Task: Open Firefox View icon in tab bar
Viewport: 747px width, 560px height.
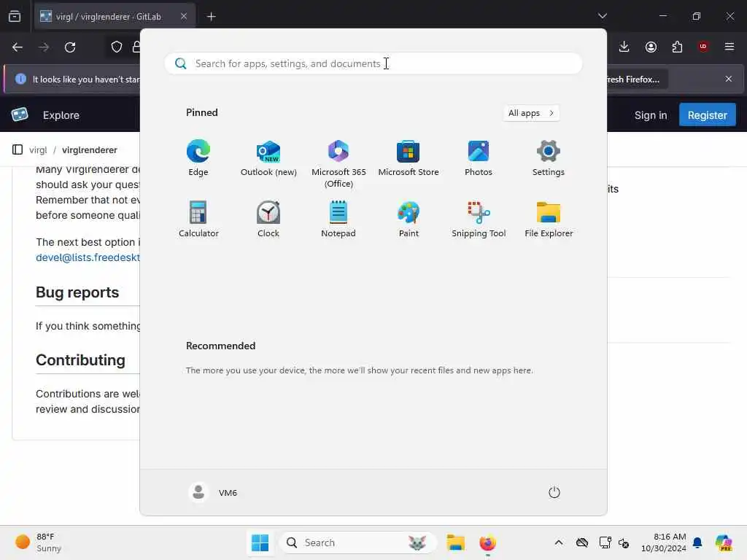Action: (x=15, y=16)
